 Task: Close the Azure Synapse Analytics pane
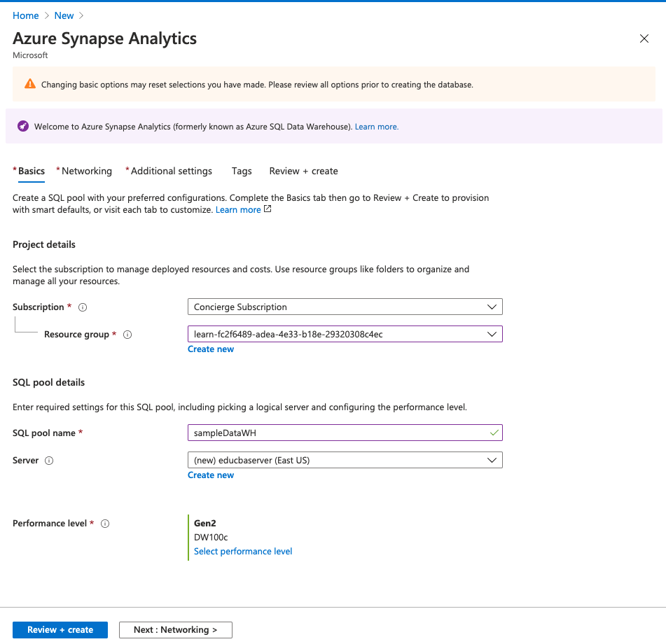644,38
